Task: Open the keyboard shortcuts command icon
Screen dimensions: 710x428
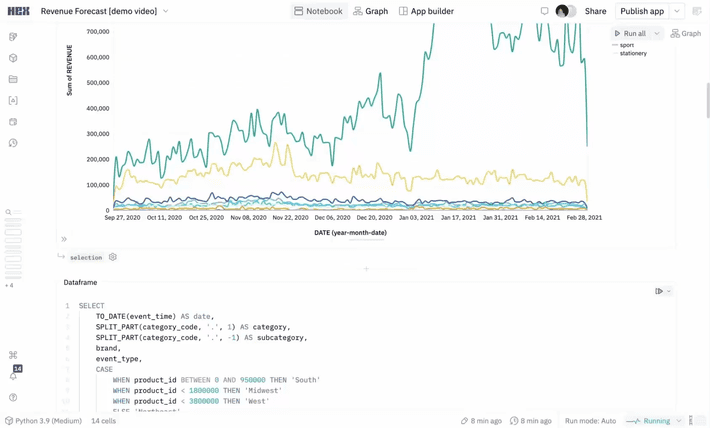Action: (x=13, y=355)
